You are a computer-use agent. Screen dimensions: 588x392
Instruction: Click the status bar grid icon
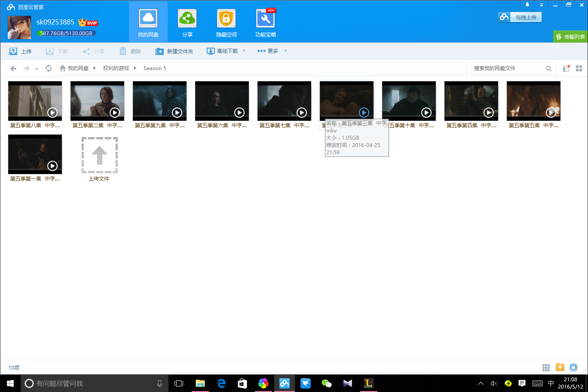(x=546, y=367)
